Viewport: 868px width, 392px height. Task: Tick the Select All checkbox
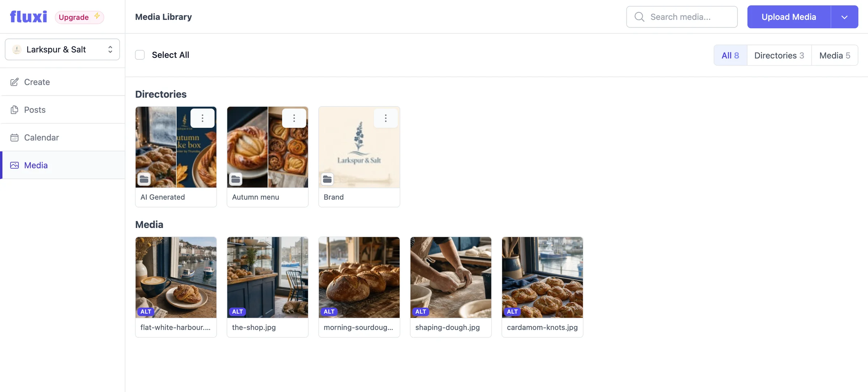pyautogui.click(x=140, y=55)
